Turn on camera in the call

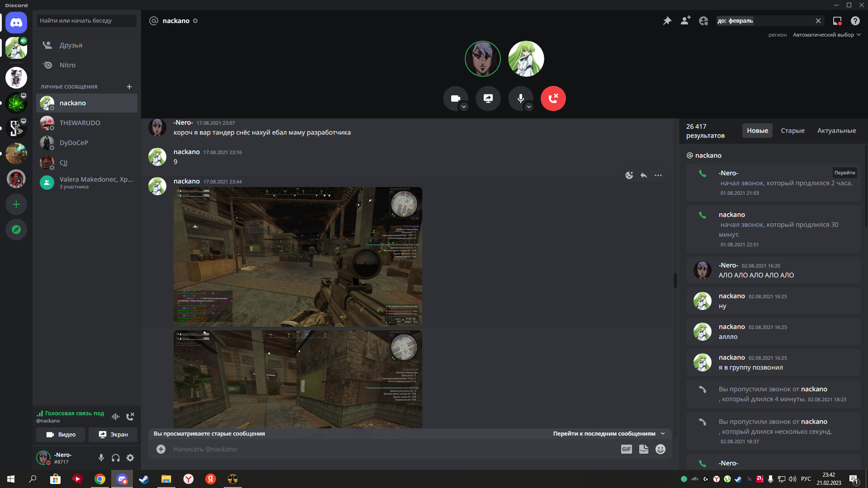tap(455, 99)
